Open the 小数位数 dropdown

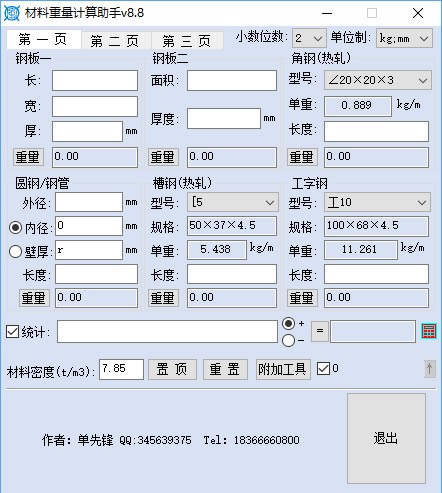click(309, 39)
